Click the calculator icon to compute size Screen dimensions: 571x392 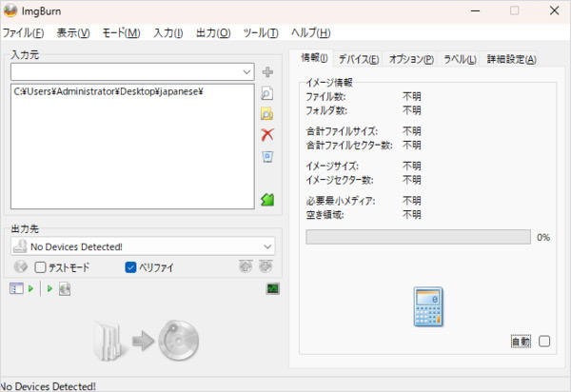pyautogui.click(x=428, y=306)
